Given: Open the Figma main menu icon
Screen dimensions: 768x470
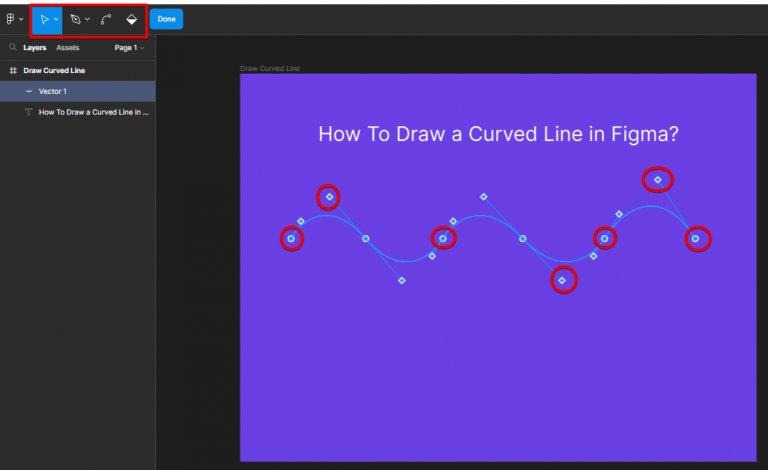Looking at the screenshot, I should click(x=11, y=19).
